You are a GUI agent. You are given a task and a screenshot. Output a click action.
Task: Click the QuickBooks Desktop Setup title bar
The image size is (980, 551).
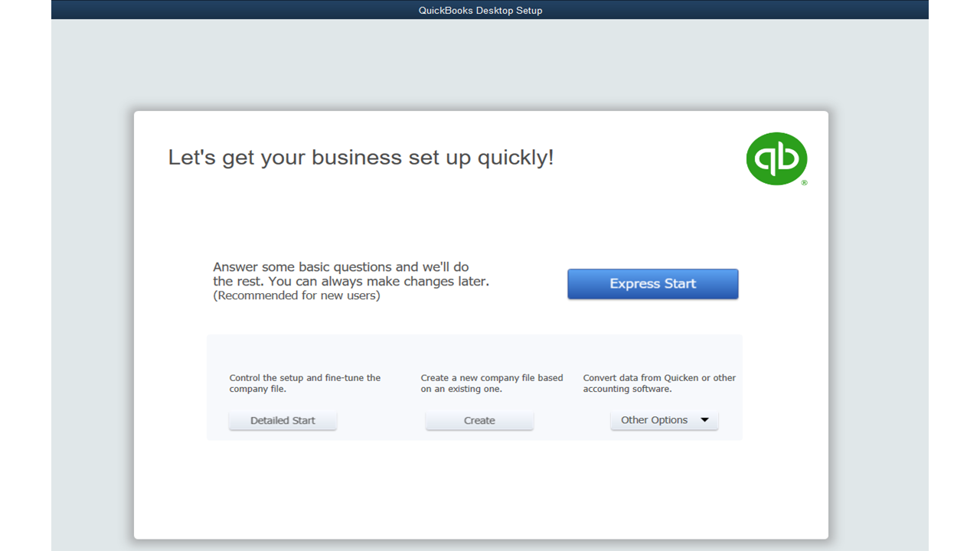click(x=480, y=10)
